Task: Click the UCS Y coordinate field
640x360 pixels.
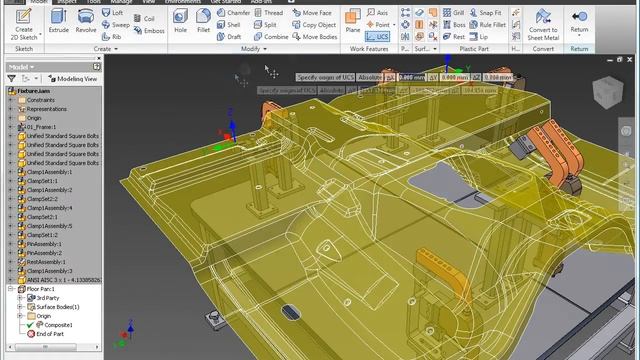Action: (x=454, y=77)
